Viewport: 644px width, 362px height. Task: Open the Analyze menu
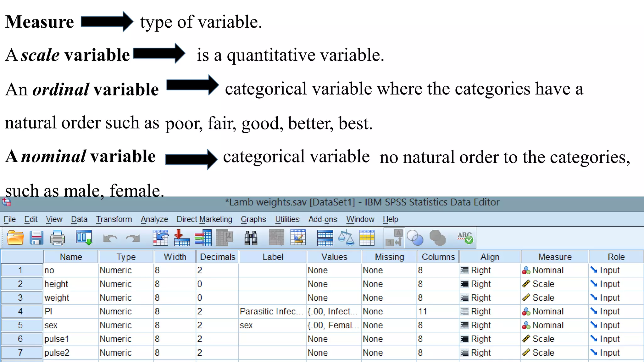154,219
